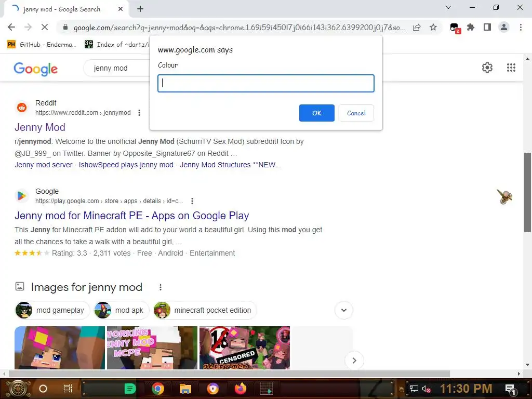Click the 11:30 PM clock

click(x=466, y=389)
